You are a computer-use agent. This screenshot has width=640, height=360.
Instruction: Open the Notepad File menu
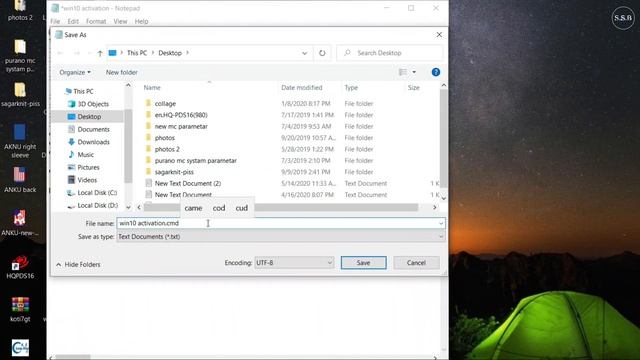55,21
